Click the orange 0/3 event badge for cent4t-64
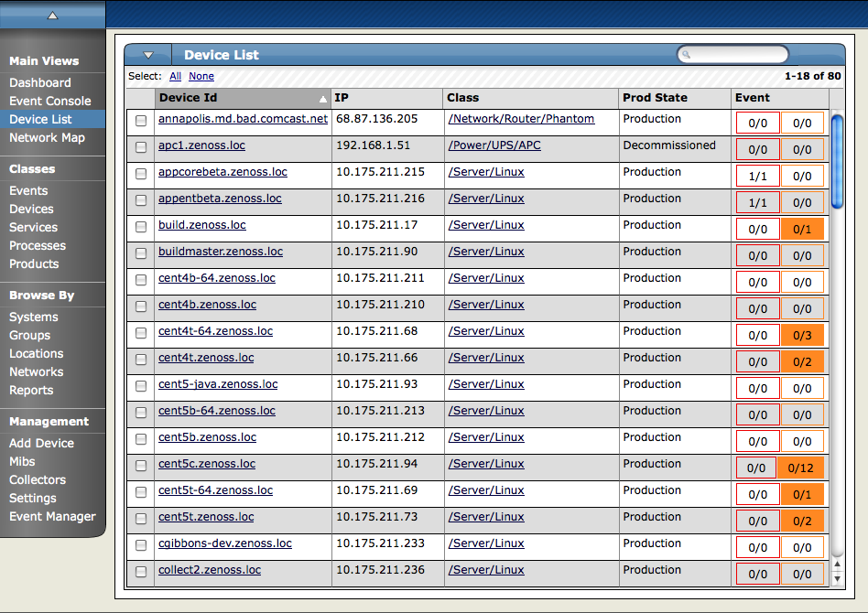Screen dimensions: 868x613 (802, 335)
